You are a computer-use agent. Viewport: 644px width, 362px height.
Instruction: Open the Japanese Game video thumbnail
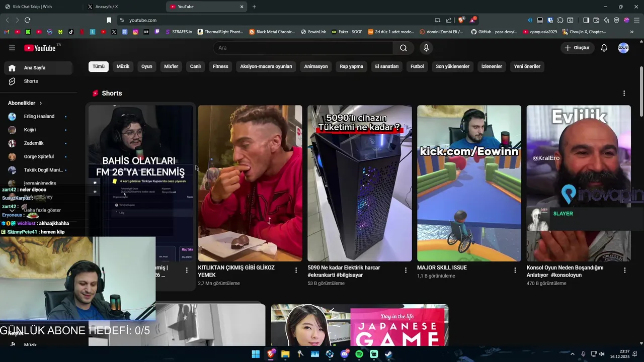coord(360,325)
